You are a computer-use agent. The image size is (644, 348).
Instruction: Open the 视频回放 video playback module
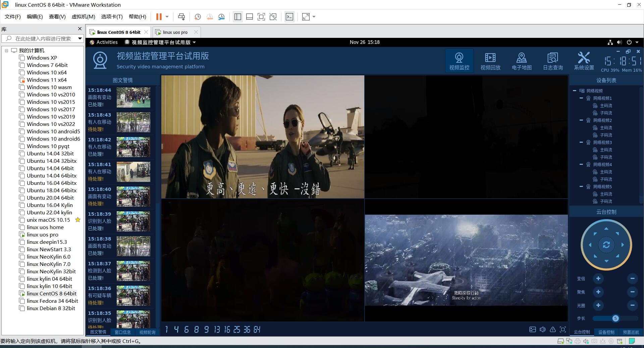[x=490, y=61]
